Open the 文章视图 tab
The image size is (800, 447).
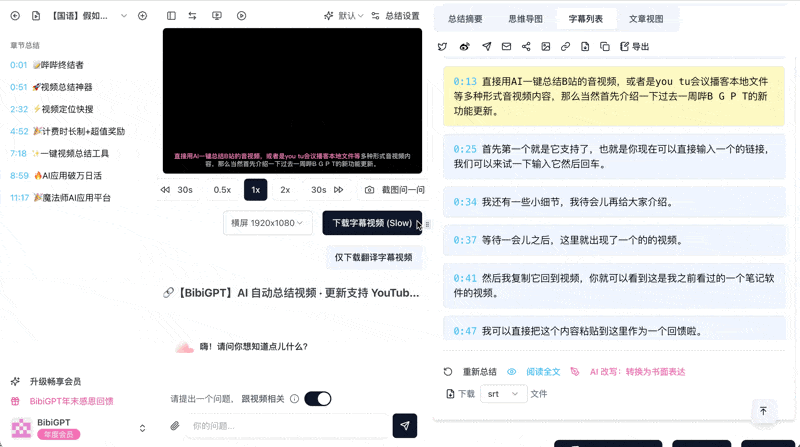(646, 19)
